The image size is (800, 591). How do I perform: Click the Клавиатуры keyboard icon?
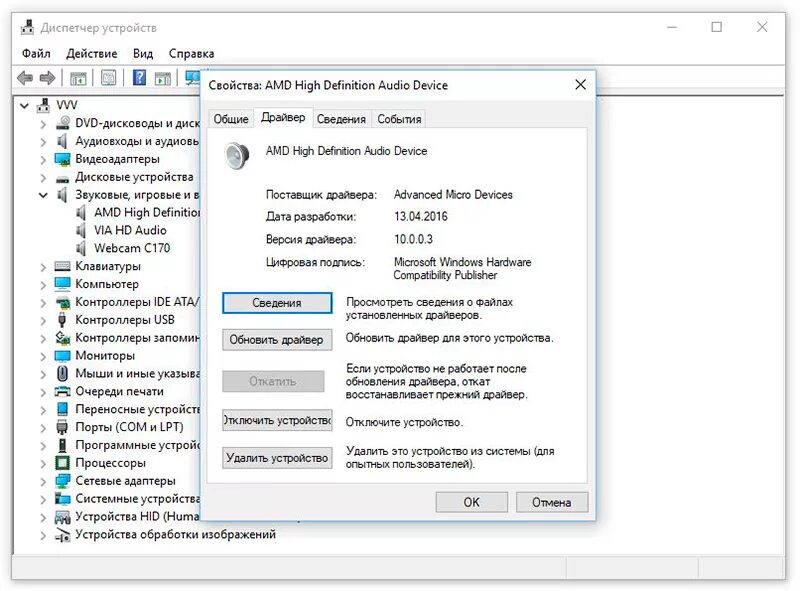coord(62,266)
